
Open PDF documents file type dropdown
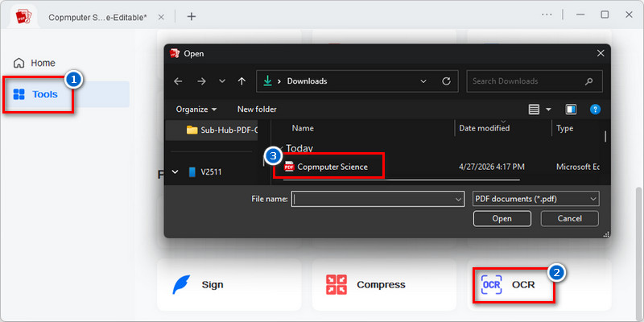click(x=535, y=199)
